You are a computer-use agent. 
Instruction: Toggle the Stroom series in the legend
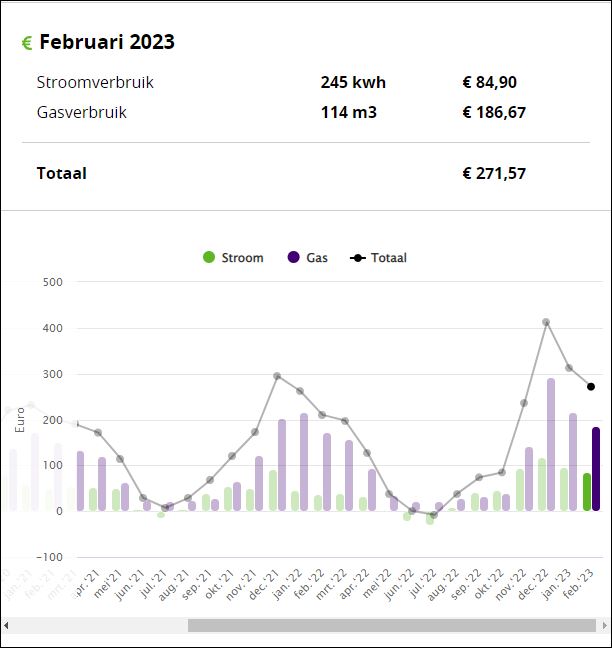232,257
